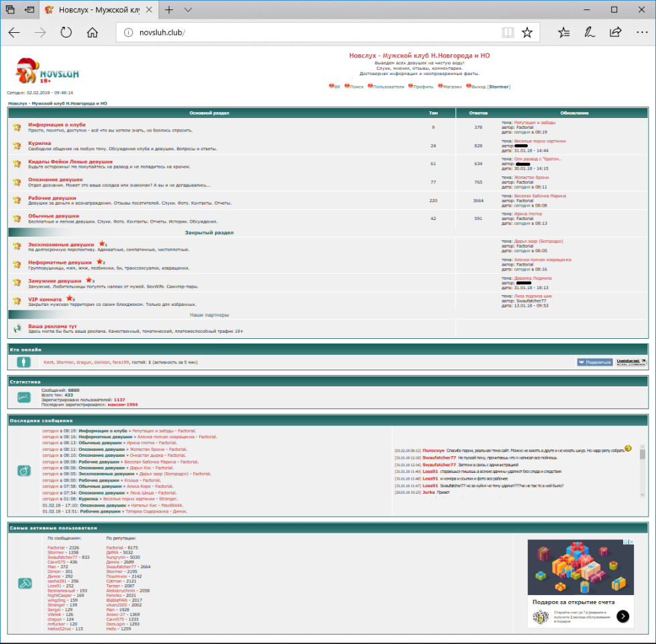Open the Курилка forum section
Image resolution: width=656 pixels, height=644 pixels.
click(x=39, y=143)
